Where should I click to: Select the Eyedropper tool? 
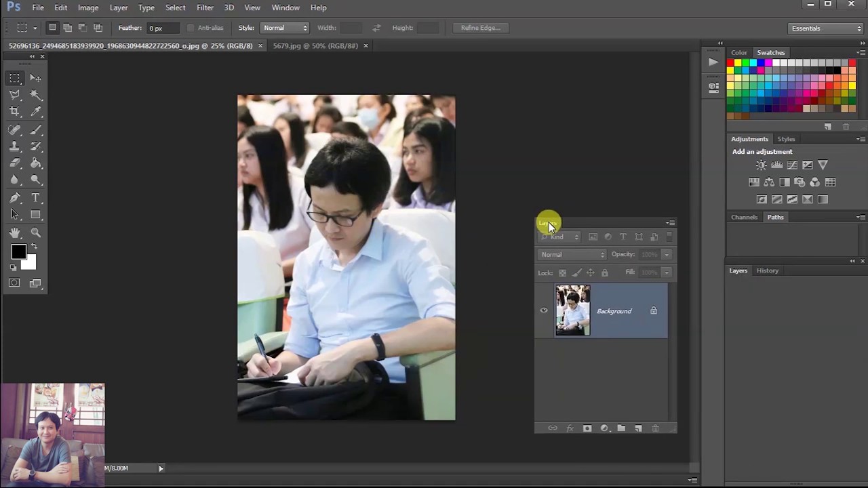click(x=36, y=112)
